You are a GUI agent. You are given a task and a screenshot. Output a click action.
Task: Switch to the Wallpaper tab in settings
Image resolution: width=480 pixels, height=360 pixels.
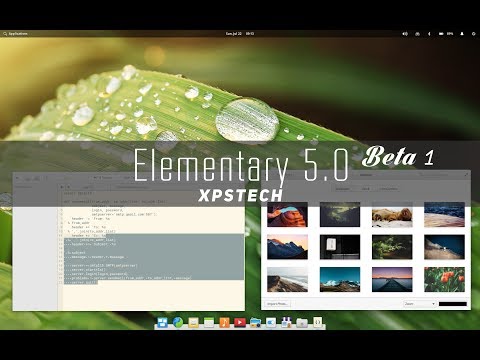coord(343,189)
